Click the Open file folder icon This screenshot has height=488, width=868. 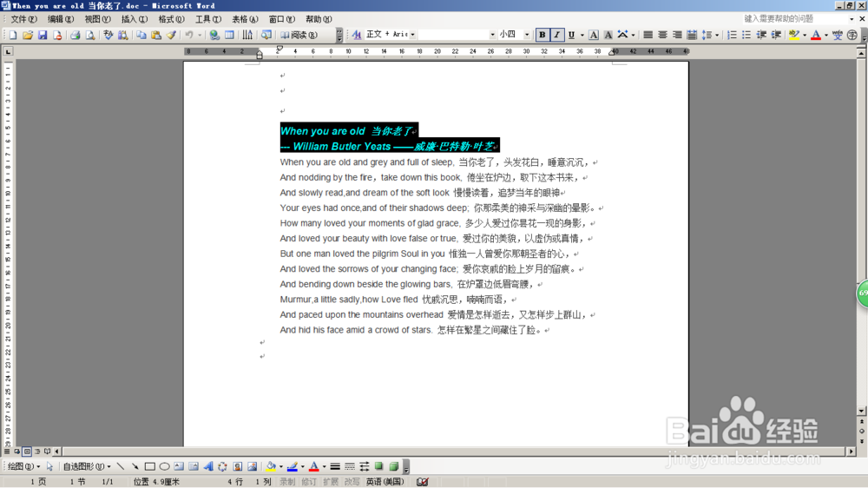pos(28,35)
